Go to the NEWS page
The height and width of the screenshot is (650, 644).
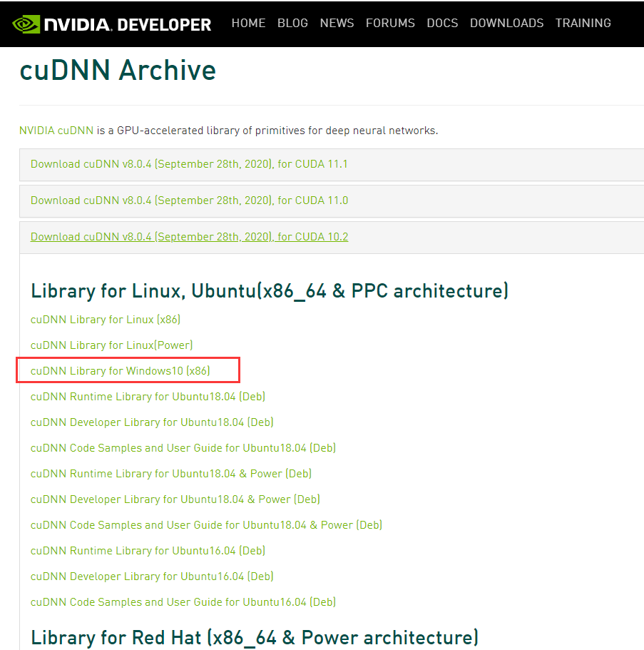[337, 23]
